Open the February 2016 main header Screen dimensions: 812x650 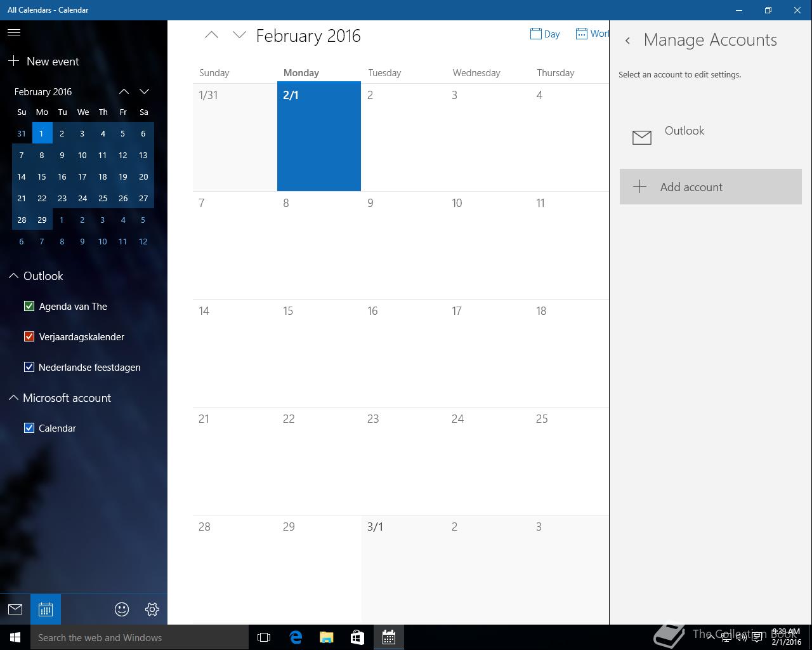tap(308, 36)
